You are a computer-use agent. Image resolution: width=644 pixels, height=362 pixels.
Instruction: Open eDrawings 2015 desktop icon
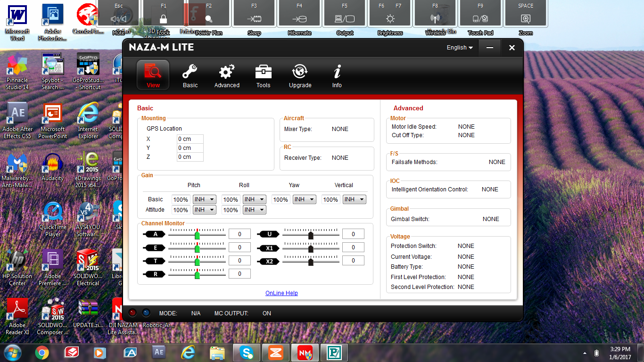[88, 170]
